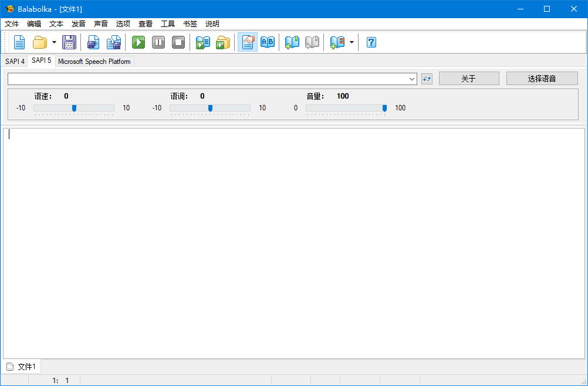Expand the Open folder dropdown arrow

pos(54,42)
